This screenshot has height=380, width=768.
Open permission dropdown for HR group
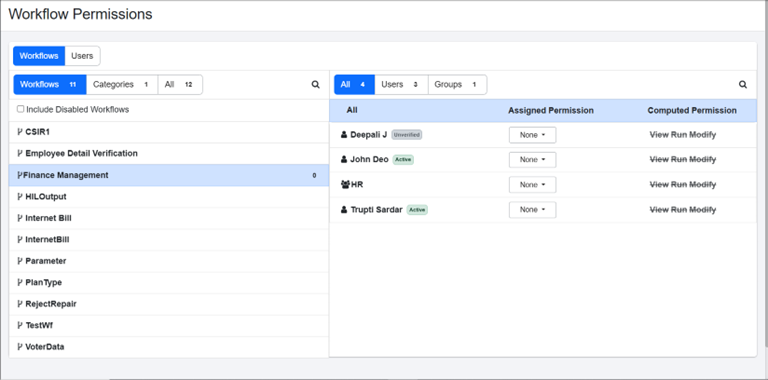pos(532,185)
